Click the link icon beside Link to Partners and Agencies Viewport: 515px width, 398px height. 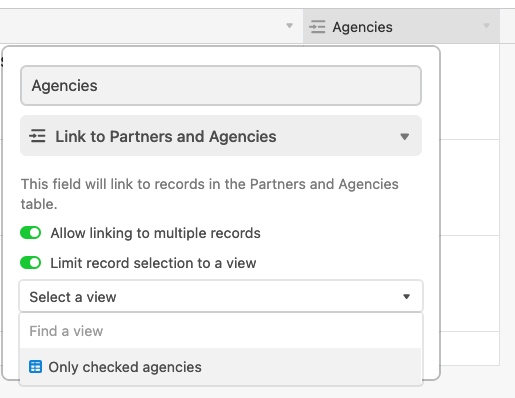37,136
